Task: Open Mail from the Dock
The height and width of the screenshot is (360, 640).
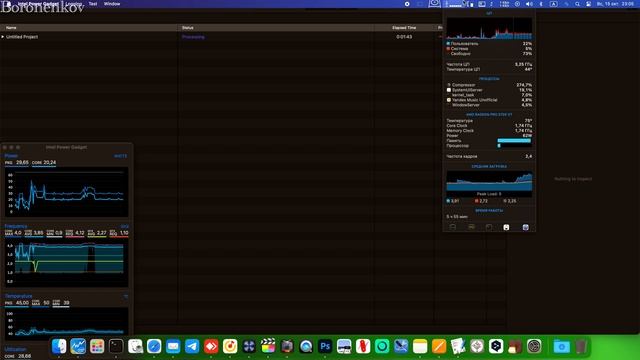Action: 173,346
